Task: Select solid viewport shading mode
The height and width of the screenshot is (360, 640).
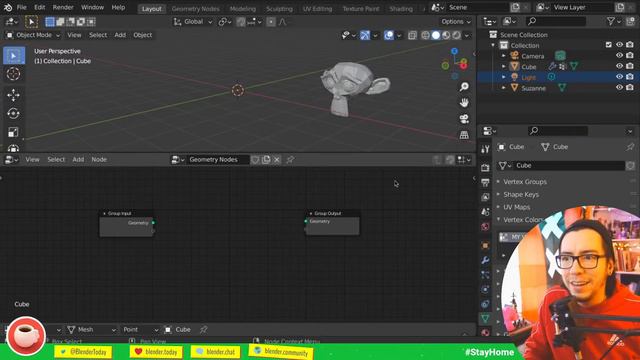Action: (x=436, y=35)
